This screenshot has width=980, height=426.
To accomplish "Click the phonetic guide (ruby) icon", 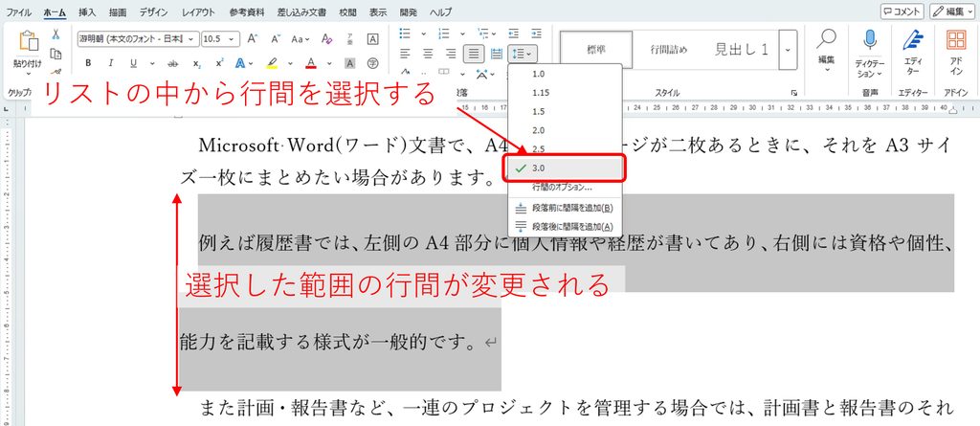I will point(350,39).
